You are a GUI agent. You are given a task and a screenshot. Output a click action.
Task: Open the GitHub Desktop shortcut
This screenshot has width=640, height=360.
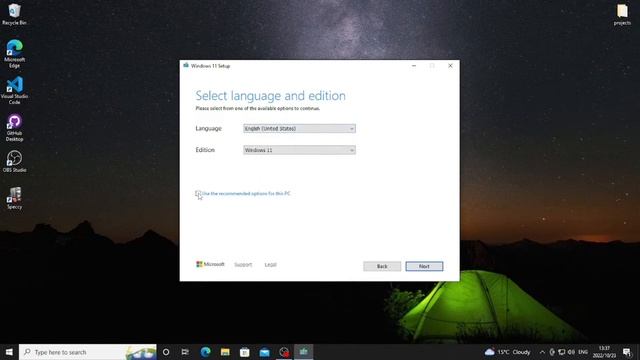pyautogui.click(x=14, y=127)
